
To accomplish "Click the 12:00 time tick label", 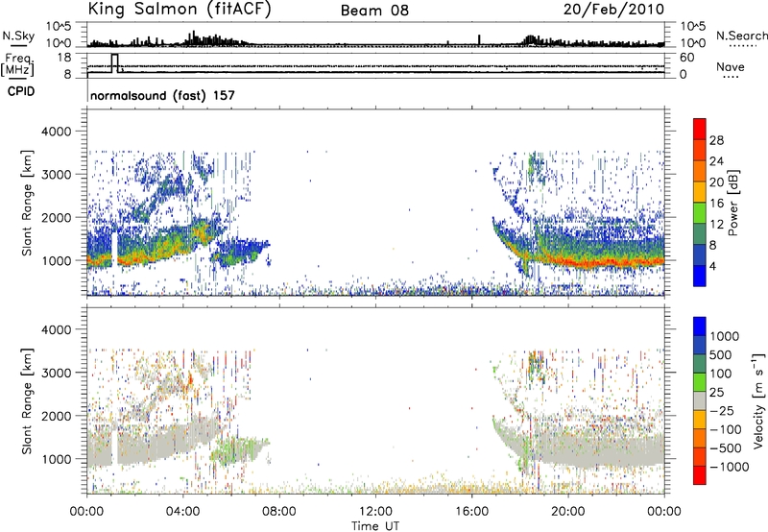I will tap(375, 512).
